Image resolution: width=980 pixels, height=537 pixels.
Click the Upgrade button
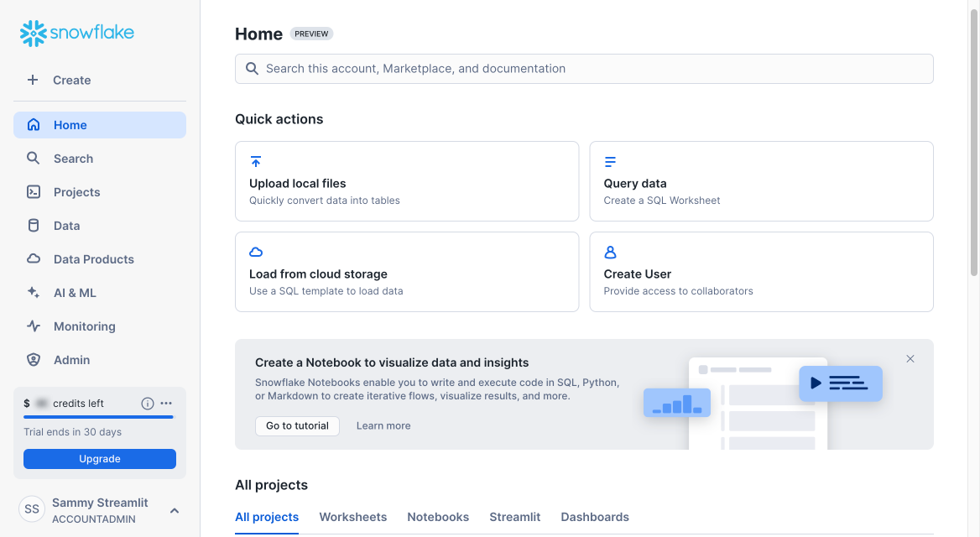pyautogui.click(x=99, y=459)
